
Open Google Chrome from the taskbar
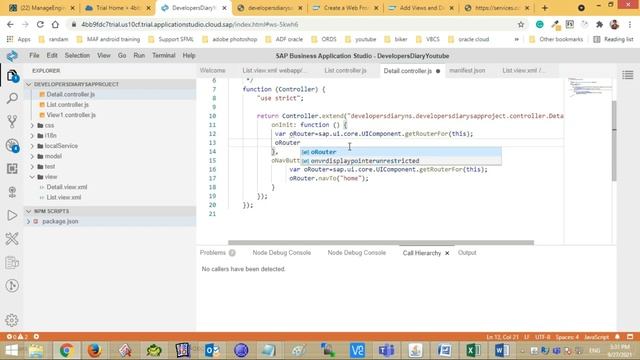tap(67, 350)
